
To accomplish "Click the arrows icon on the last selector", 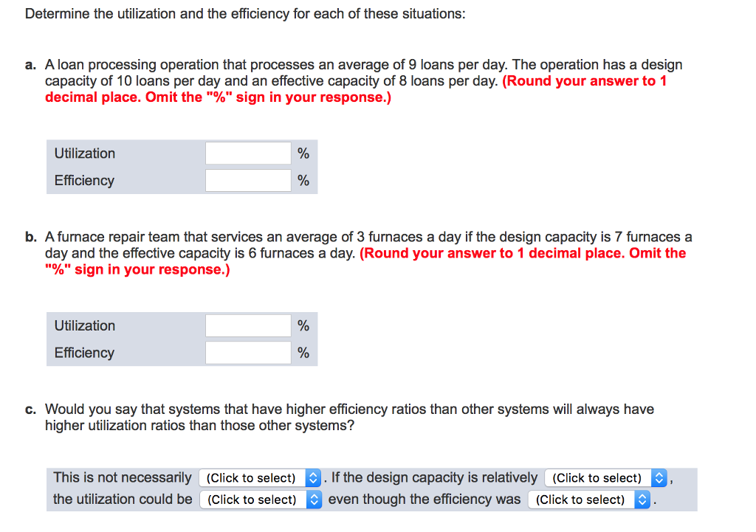I will pyautogui.click(x=642, y=500).
